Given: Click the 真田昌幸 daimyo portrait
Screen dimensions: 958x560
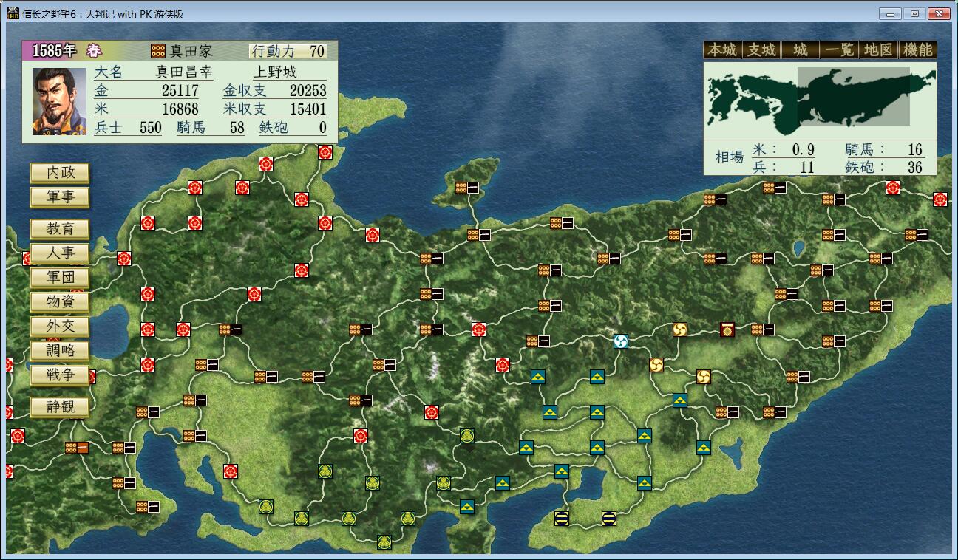Looking at the screenshot, I should click(60, 102).
